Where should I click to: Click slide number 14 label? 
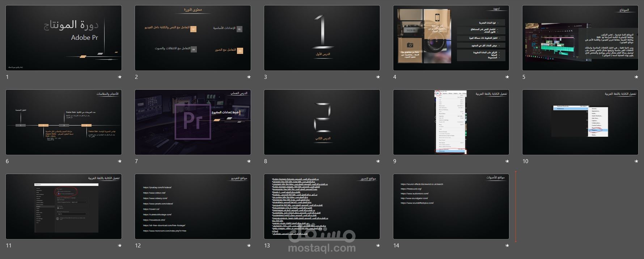coord(396,246)
